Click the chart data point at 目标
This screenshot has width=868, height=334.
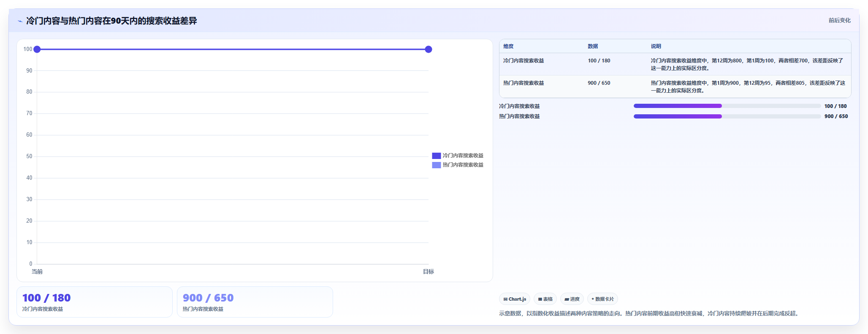pos(429,49)
